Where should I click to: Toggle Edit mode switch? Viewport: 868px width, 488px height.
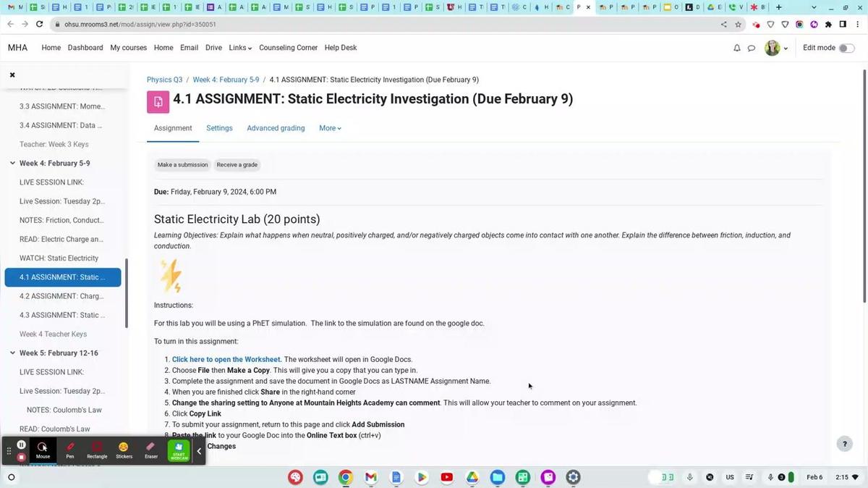pyautogui.click(x=846, y=48)
